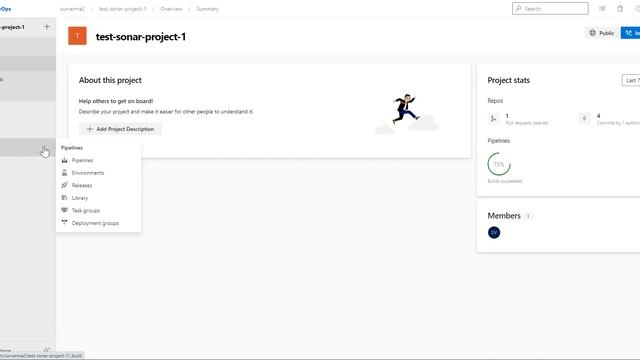640x360 pixels.
Task: Open the work items list icon in header
Action: (602, 9)
